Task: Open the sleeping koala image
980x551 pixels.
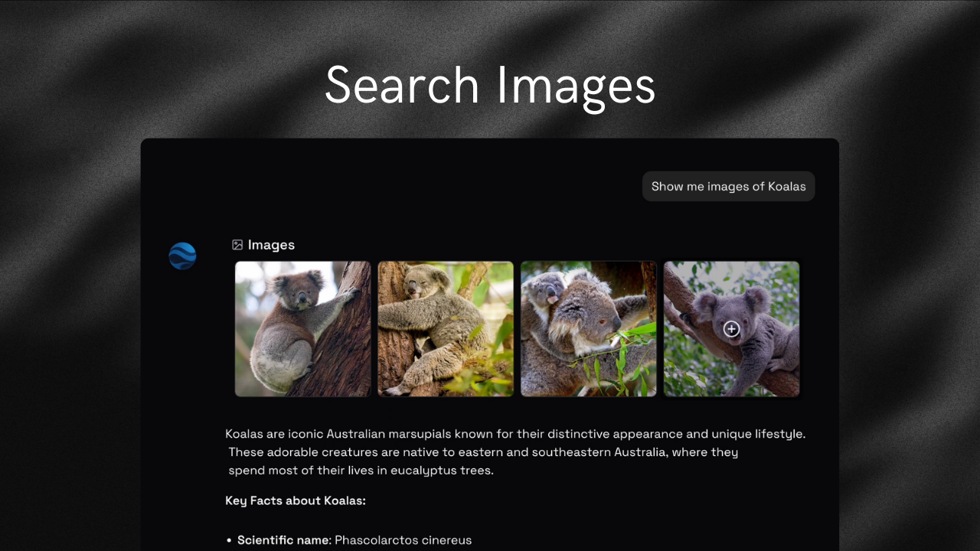Action: pos(446,329)
